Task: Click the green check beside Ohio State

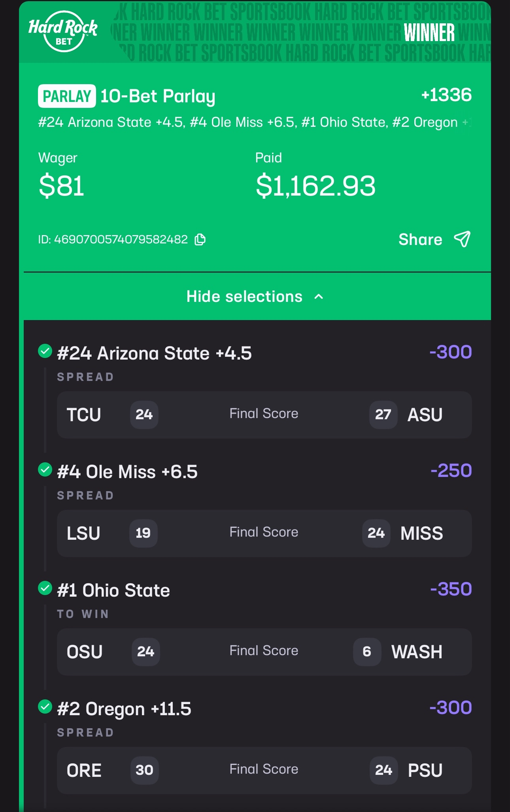Action: coord(45,588)
